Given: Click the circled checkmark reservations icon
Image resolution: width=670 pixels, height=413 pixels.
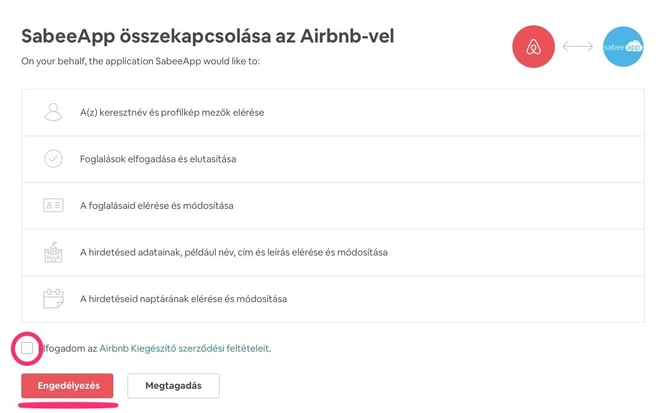Looking at the screenshot, I should coord(53,159).
